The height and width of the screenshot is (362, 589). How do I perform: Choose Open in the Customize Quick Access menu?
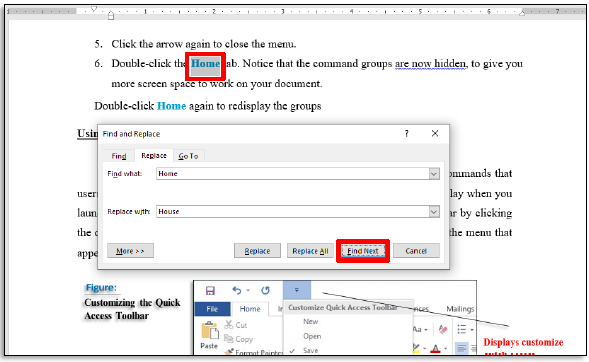(x=312, y=336)
